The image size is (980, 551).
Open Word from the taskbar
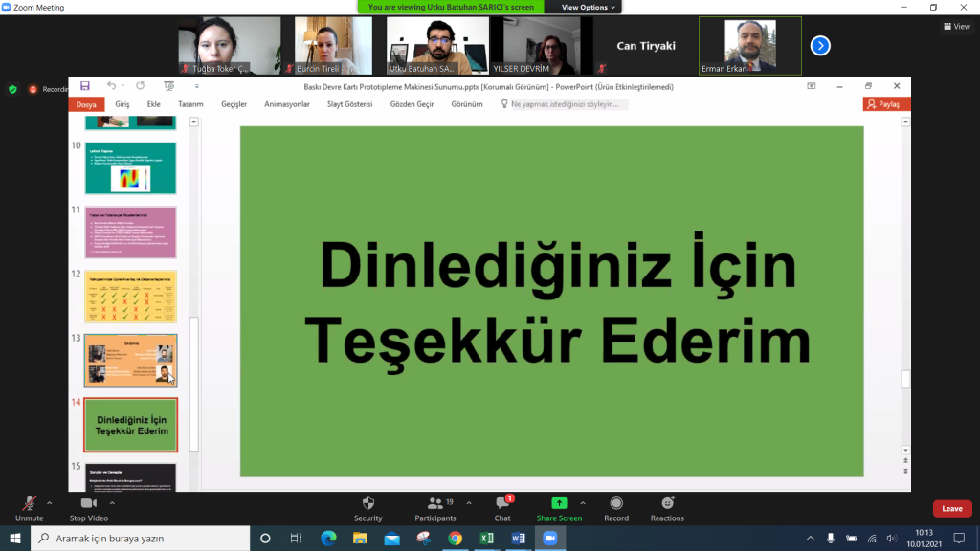[x=518, y=538]
